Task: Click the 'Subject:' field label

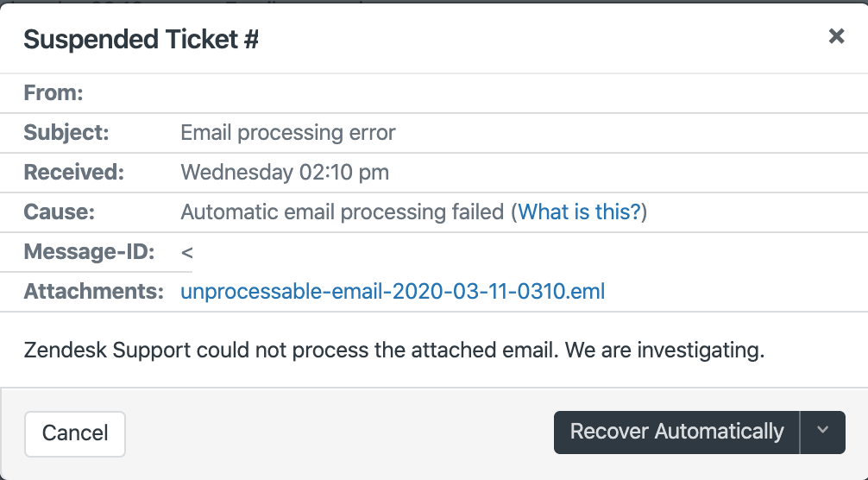Action: pyautogui.click(x=66, y=133)
